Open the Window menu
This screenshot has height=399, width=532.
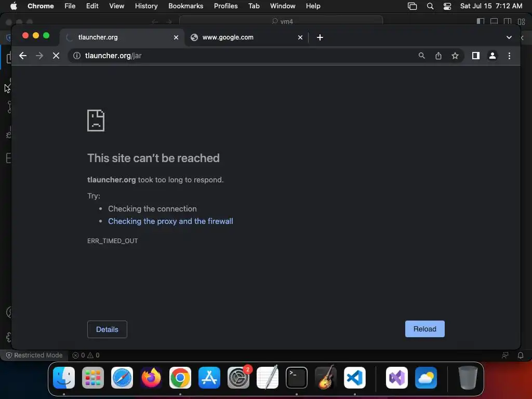tap(283, 6)
